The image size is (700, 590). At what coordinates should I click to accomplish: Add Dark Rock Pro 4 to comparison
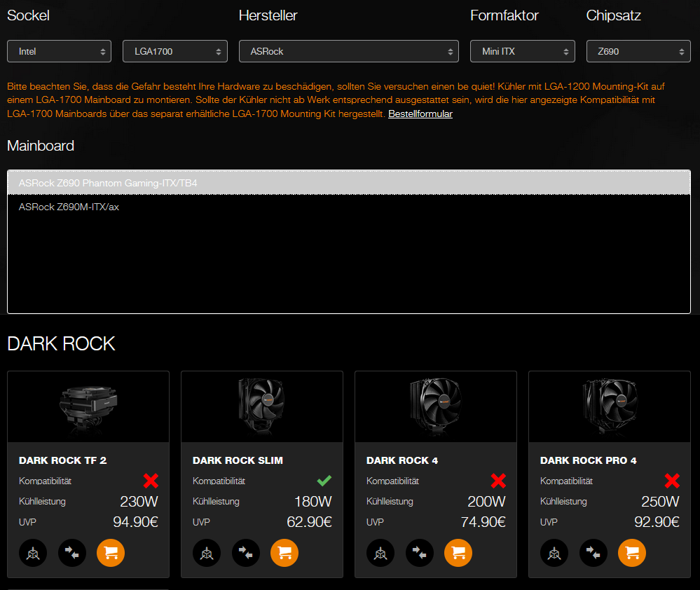pyautogui.click(x=593, y=553)
